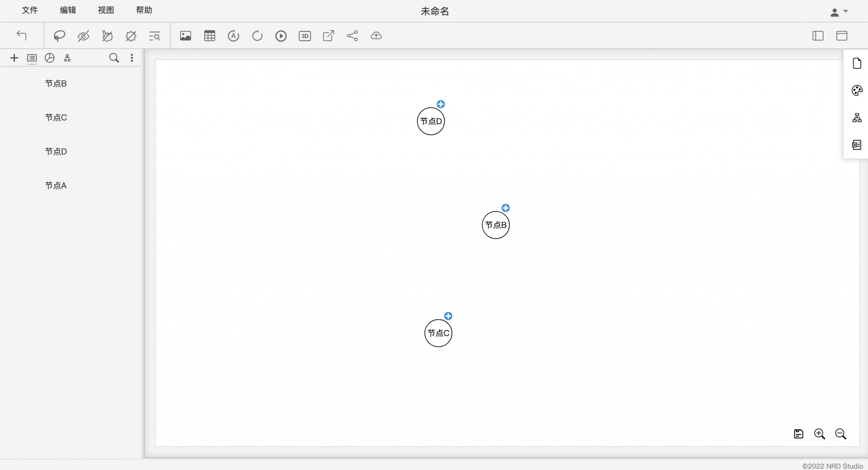Open the three-dot more options menu
Screen dimensions: 868x470
click(132, 58)
